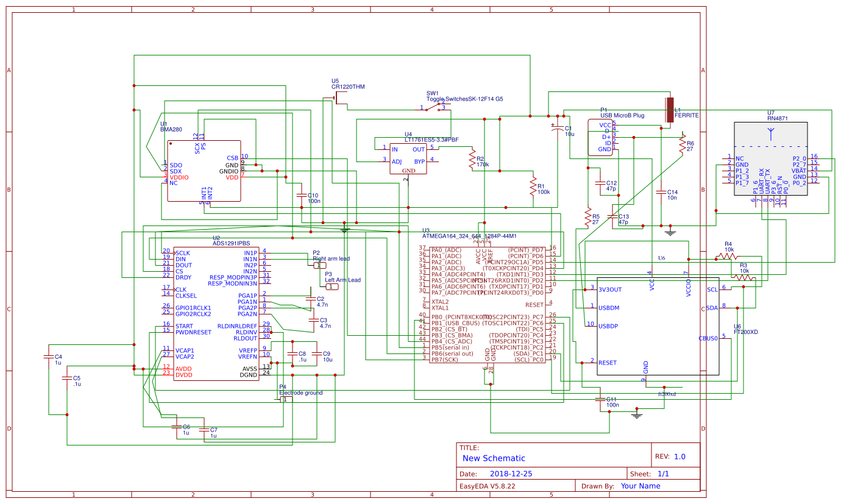Select the Sheet 1/1 field in title block
This screenshot has width=841, height=504.
pyautogui.click(x=662, y=472)
